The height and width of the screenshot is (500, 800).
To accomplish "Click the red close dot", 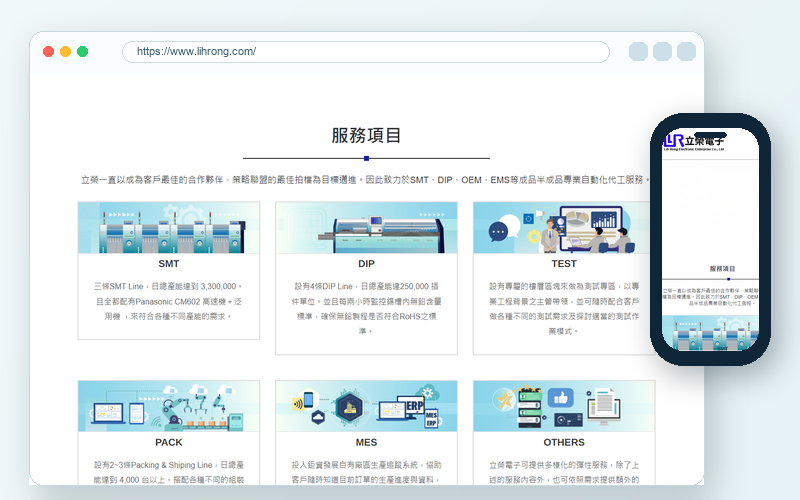I will click(48, 52).
